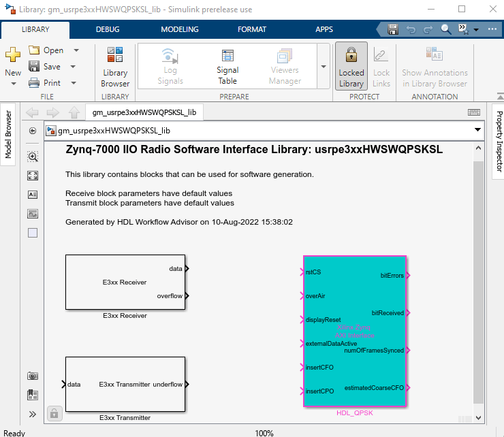Viewport: 504px width, 437px height.
Task: Click the model path gm_usrpe3xxHWSWQPSKSL_lib breadcrumb
Action: (x=114, y=131)
